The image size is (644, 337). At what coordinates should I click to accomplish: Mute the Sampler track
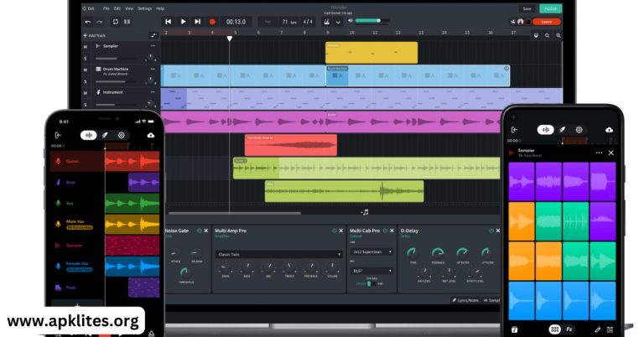85,47
